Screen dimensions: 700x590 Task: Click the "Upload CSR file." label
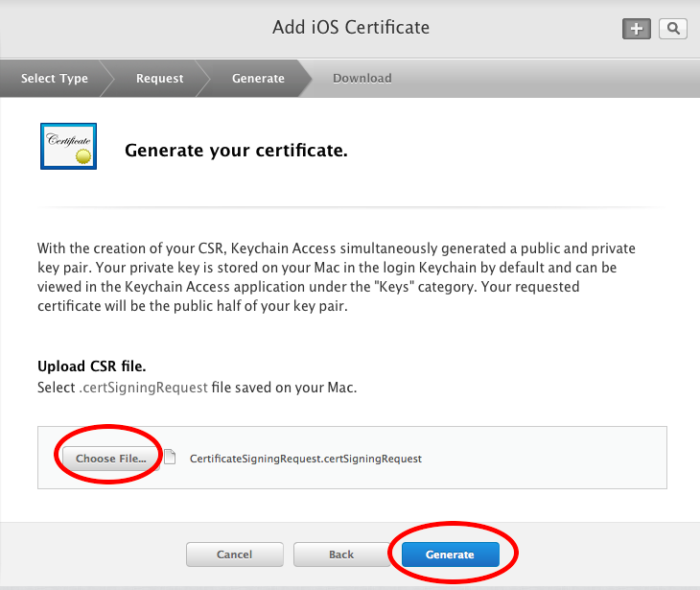point(91,366)
